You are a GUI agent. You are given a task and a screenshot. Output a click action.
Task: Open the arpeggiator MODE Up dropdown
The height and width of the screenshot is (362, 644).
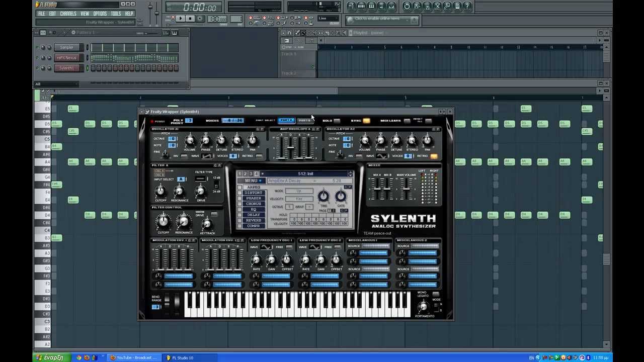tap(299, 191)
